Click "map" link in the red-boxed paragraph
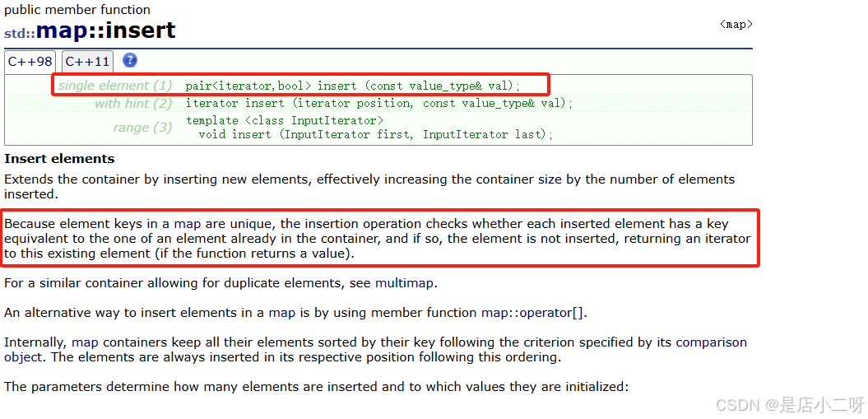 188,224
